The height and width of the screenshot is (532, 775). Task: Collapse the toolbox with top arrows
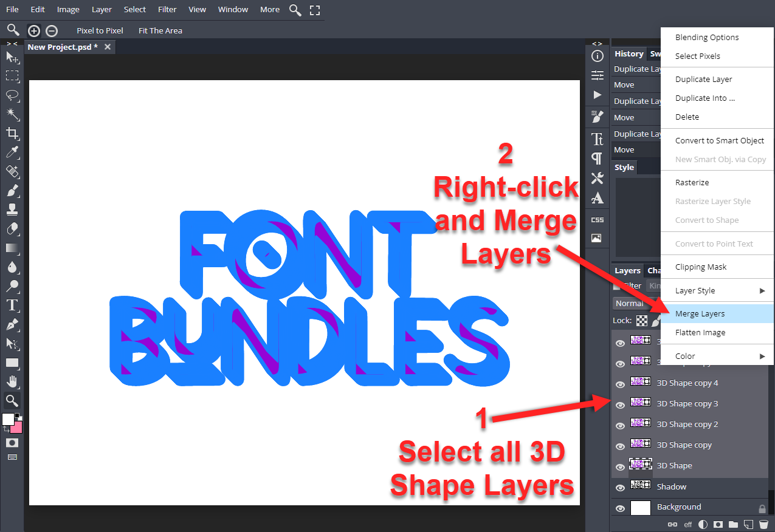12,43
